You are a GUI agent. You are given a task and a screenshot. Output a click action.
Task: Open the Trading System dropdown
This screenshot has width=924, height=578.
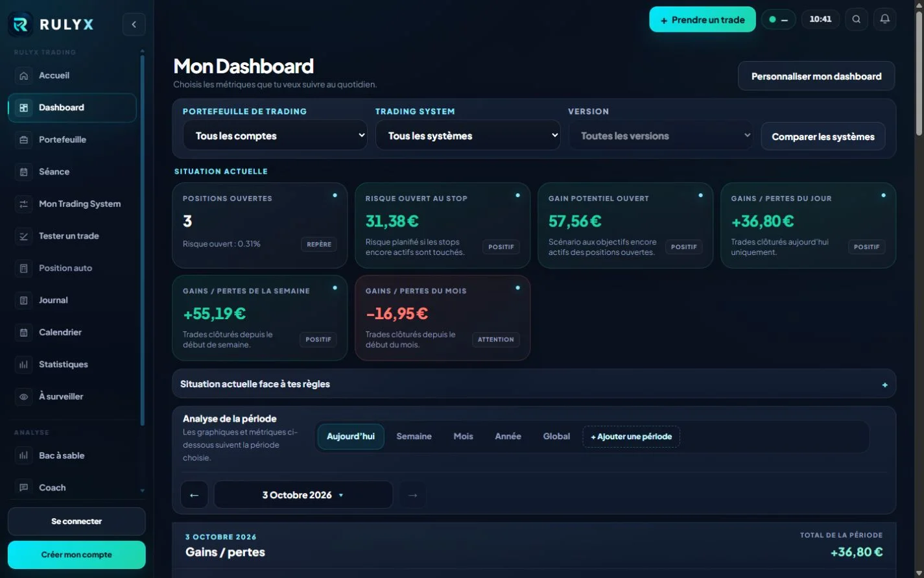click(468, 136)
